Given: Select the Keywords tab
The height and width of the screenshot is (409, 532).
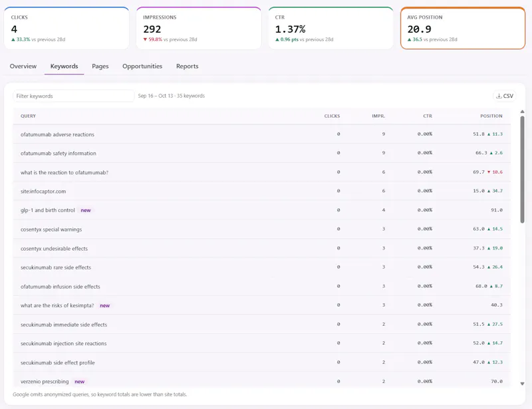Looking at the screenshot, I should (x=64, y=67).
